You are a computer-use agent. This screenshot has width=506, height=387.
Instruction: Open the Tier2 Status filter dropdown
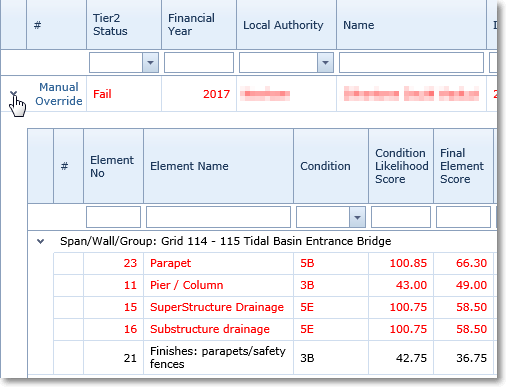150,62
